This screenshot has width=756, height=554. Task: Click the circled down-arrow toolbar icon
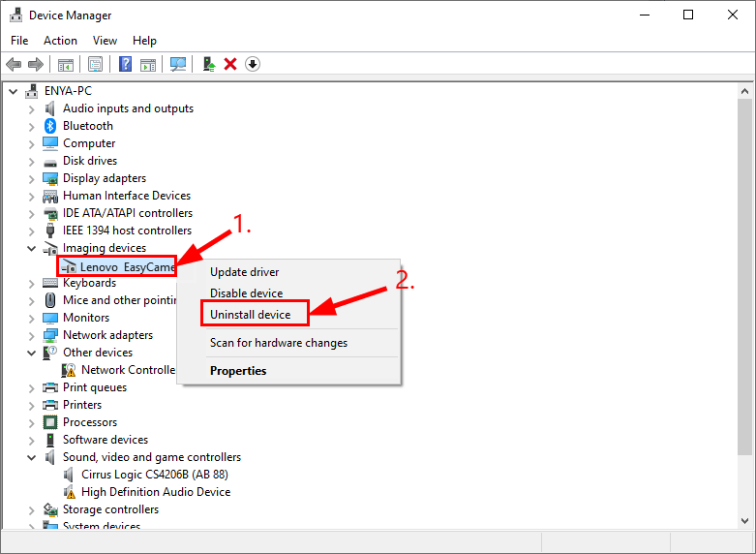click(253, 64)
